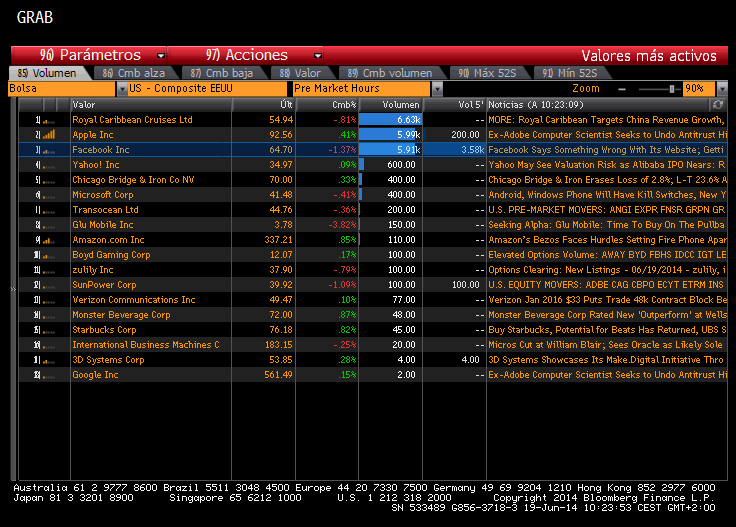Viewport: 736px width, 527px height.
Task: Click the refresh news icon
Action: 718,105
